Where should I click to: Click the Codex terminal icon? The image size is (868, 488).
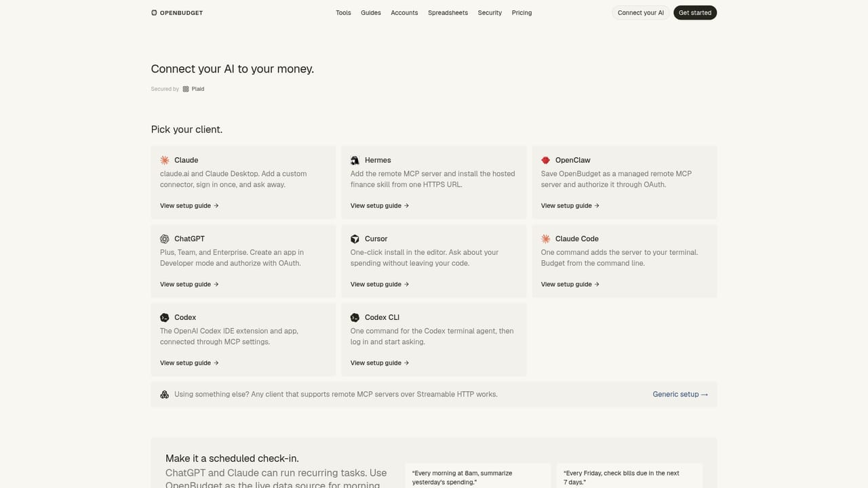165,318
